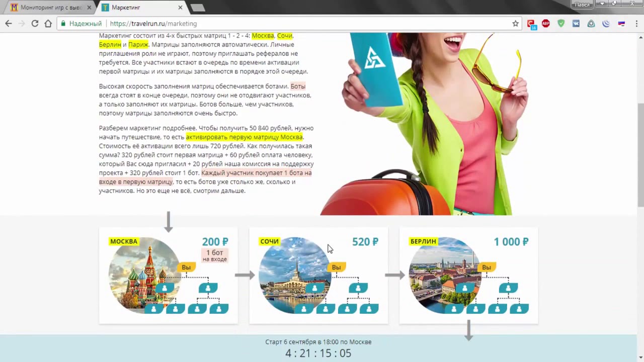Click the Сочи matrix city image

(295, 275)
